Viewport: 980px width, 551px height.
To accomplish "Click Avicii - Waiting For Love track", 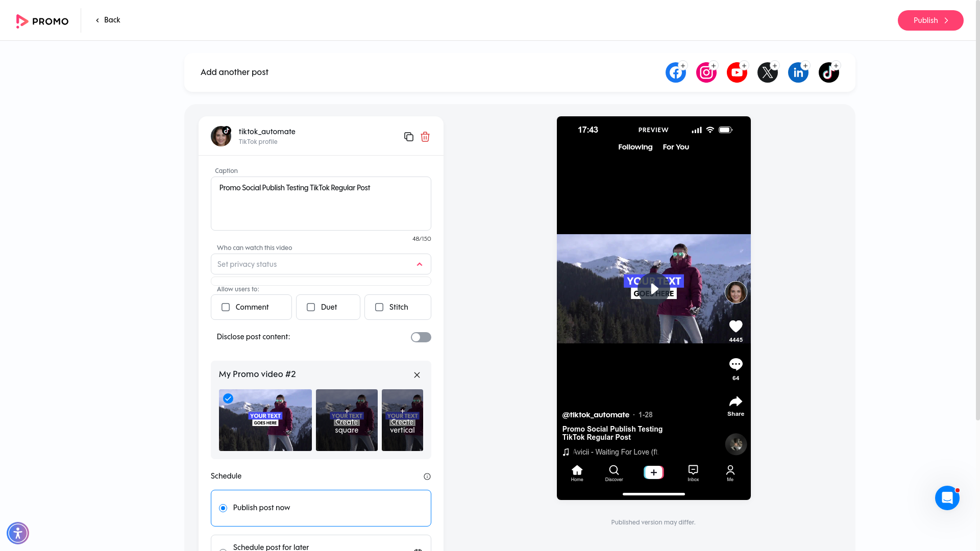I will click(615, 452).
